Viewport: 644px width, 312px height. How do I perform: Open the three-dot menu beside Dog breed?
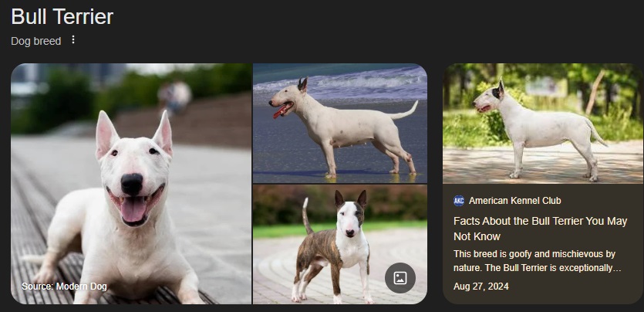73,40
